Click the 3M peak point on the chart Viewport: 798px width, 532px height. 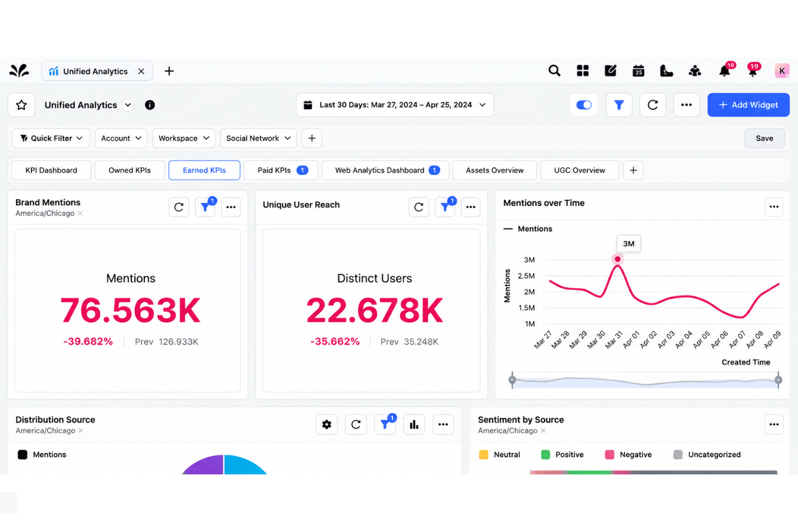tap(617, 259)
